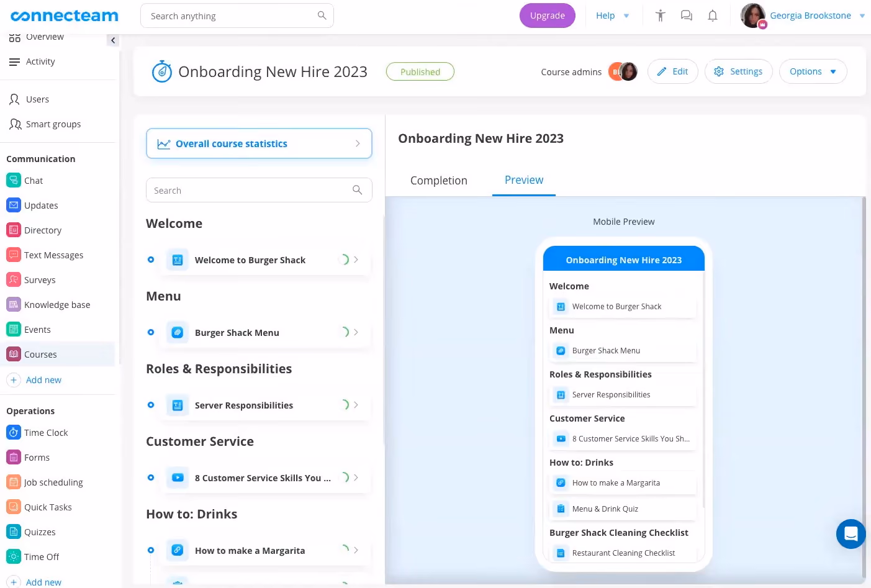Click Add new under Operations
The image size is (871, 588).
(x=35, y=582)
